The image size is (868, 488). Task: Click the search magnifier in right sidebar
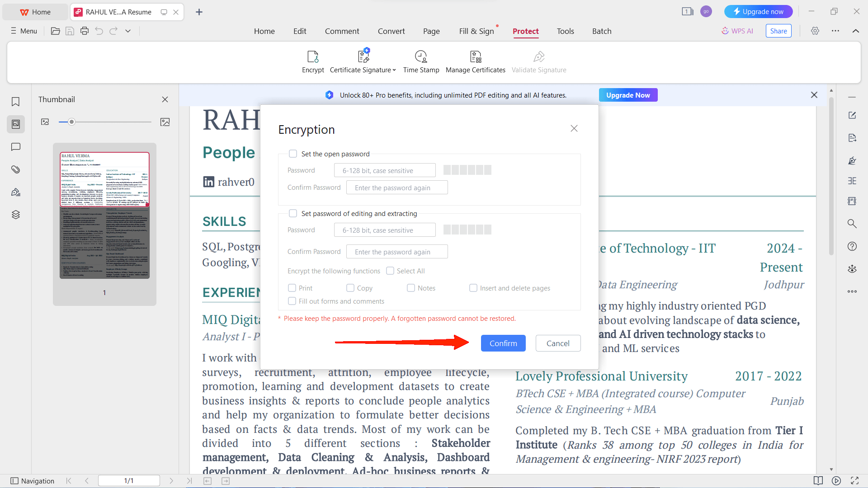(x=852, y=224)
